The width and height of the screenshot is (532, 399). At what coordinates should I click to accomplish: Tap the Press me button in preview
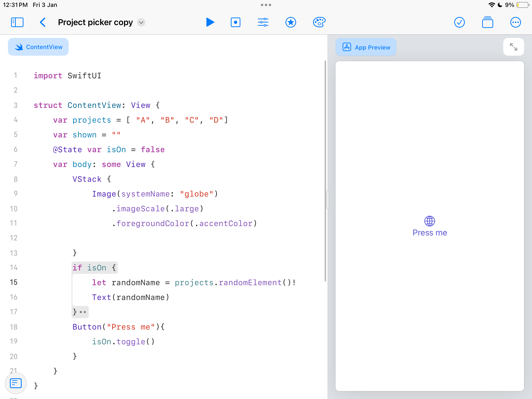click(430, 233)
